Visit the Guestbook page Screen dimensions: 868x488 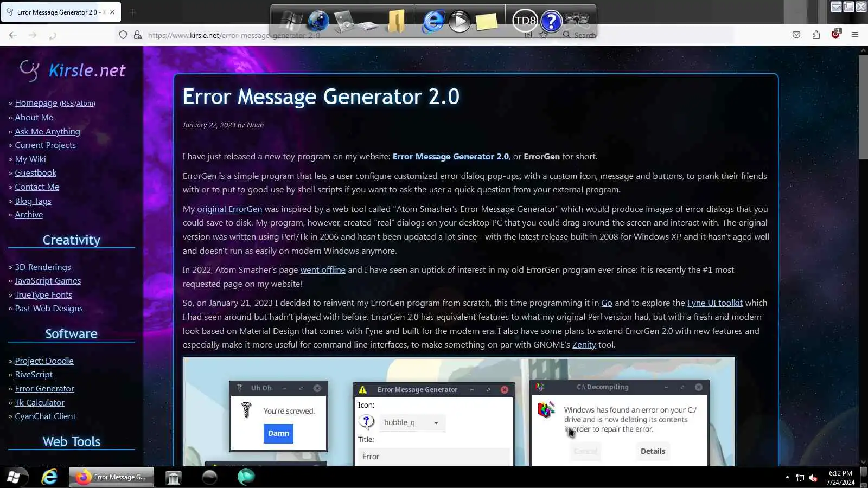(35, 173)
